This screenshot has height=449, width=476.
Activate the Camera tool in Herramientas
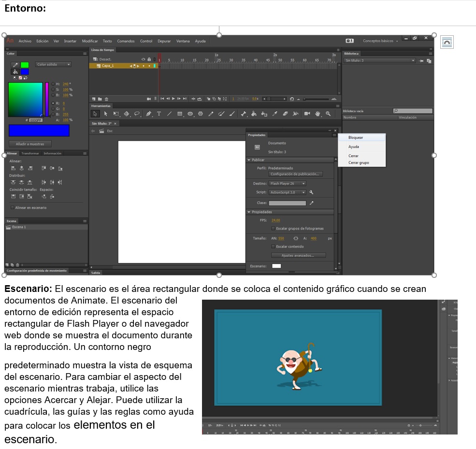[307, 114]
